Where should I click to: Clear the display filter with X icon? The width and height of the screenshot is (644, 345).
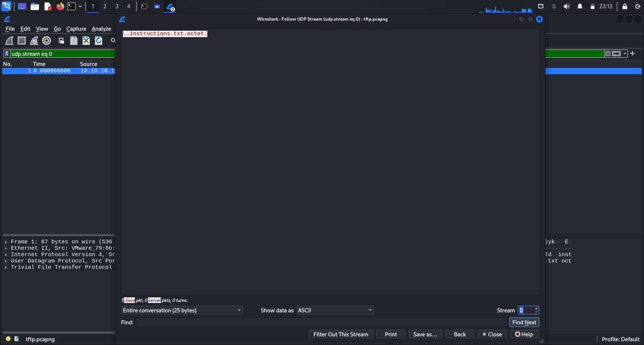point(608,54)
